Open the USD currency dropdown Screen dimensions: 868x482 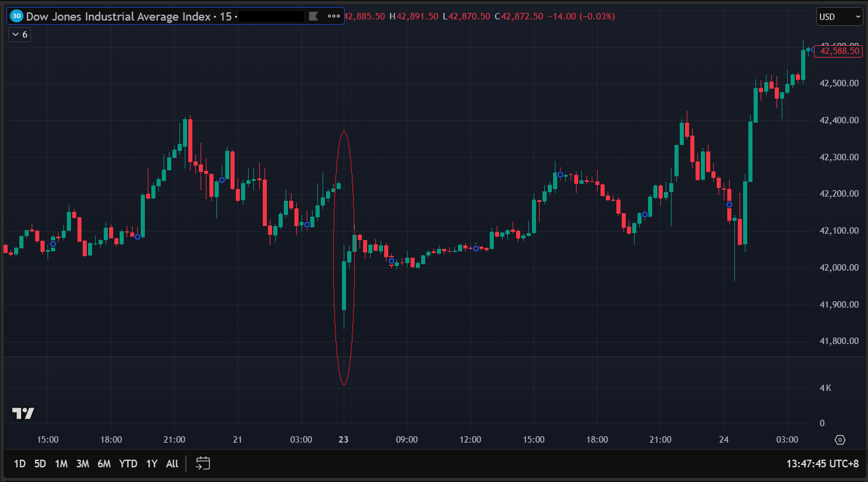pyautogui.click(x=840, y=17)
